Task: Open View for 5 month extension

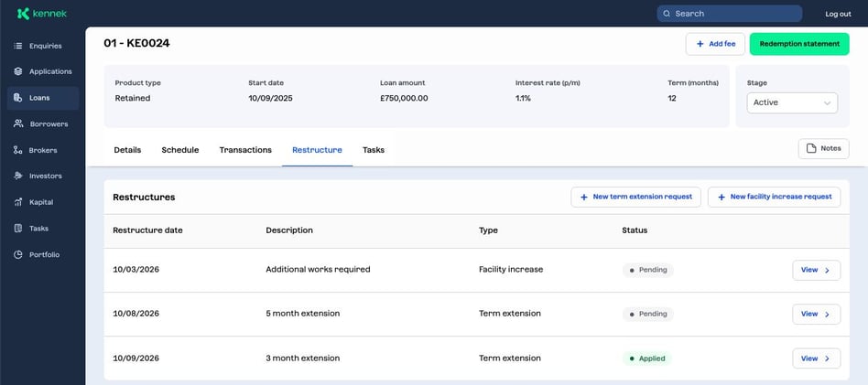Action: pyautogui.click(x=815, y=314)
